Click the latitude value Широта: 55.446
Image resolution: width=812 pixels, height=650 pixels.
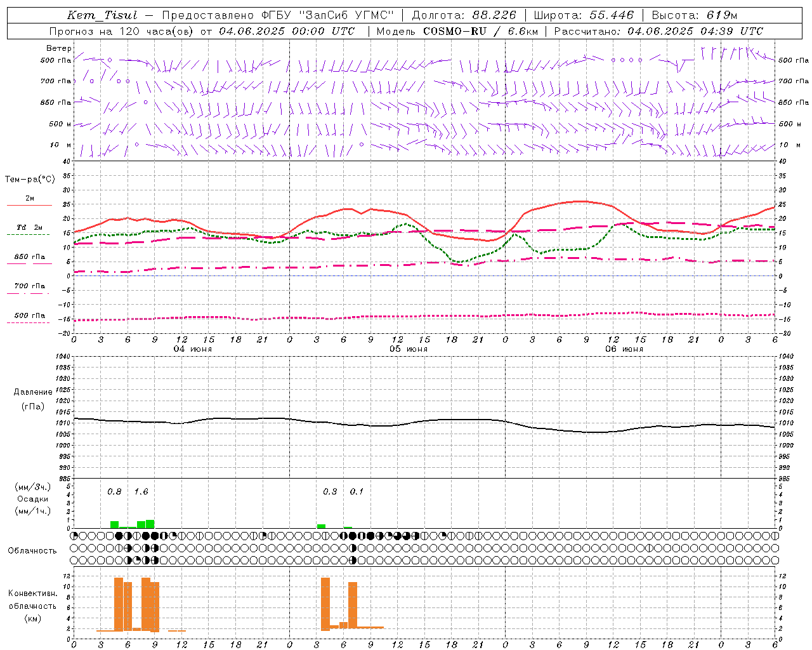pyautogui.click(x=583, y=15)
